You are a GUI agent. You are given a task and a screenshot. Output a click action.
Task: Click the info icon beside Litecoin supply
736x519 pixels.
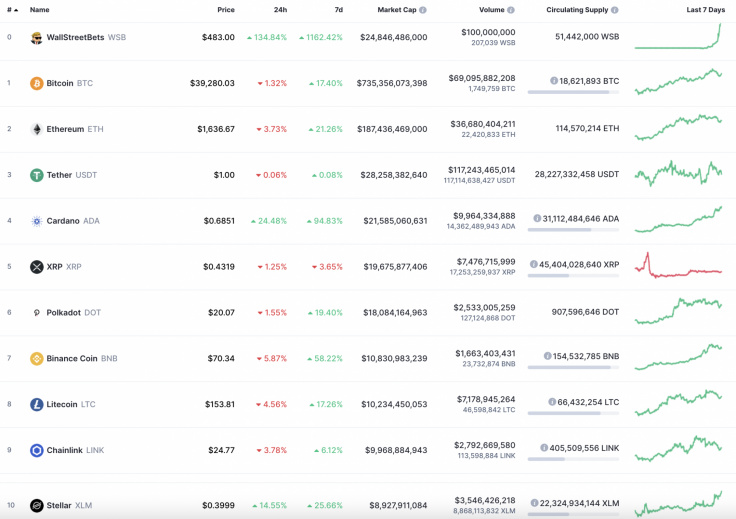pos(552,402)
